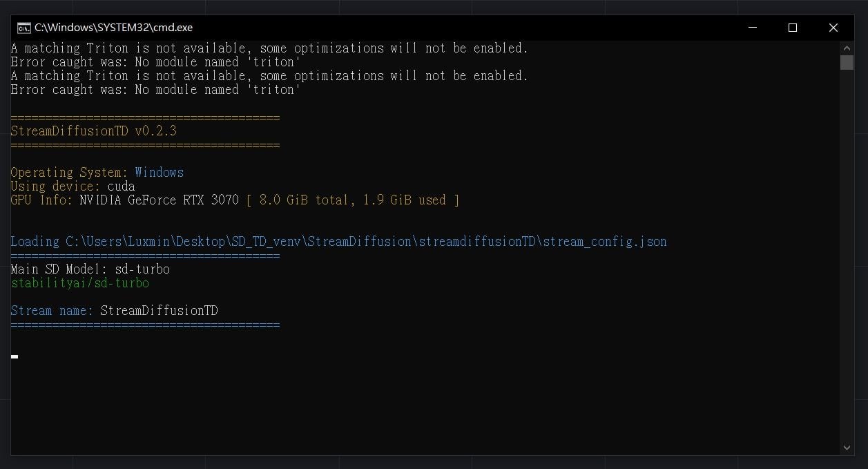Click the orange 'GPU Info:' label
This screenshot has height=469, width=868.
(41, 200)
